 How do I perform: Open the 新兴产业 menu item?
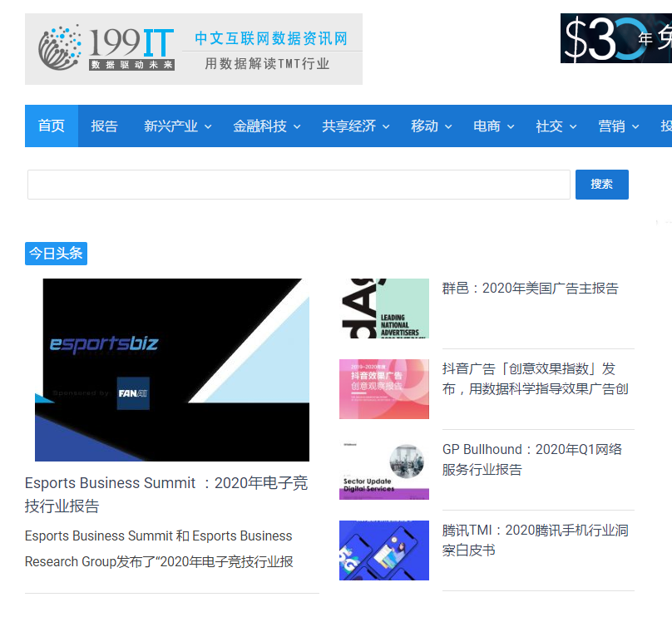pos(170,126)
